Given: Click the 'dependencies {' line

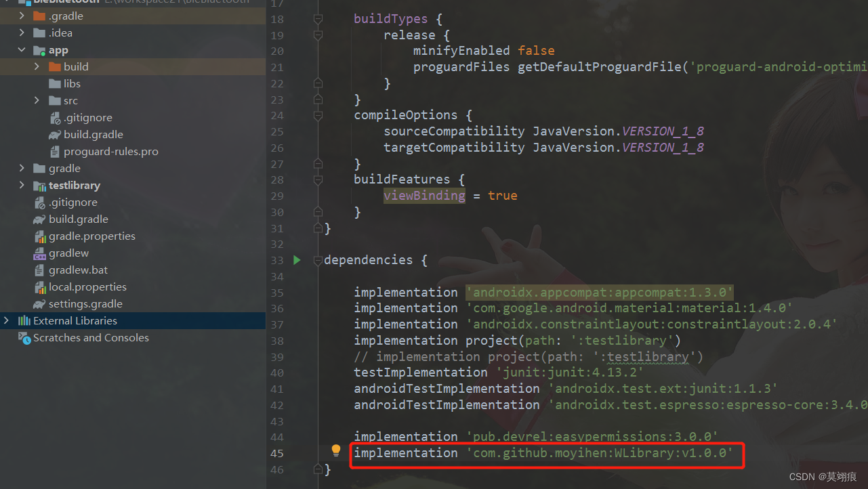Looking at the screenshot, I should click(375, 259).
